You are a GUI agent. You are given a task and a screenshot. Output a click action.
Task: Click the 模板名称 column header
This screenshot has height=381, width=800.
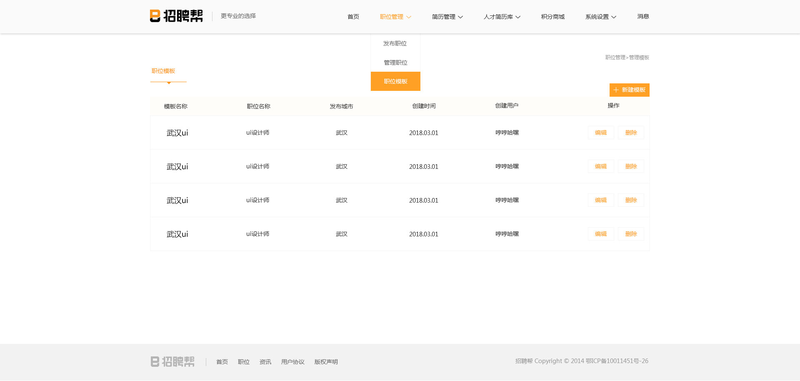pos(176,107)
